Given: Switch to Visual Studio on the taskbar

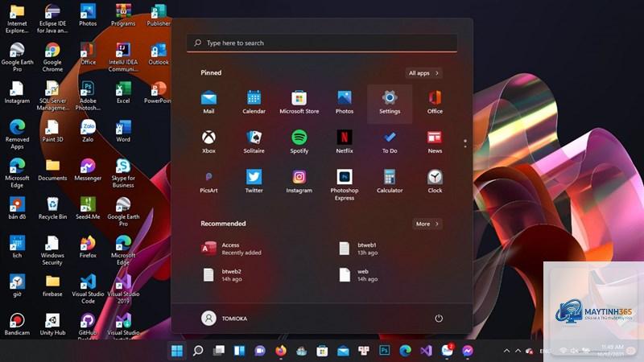Looking at the screenshot, I should point(426,351).
